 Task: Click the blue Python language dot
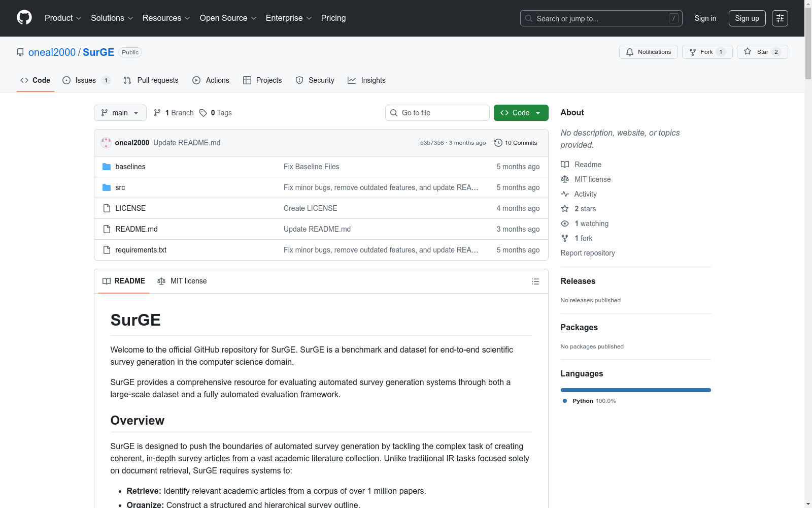[565, 401]
